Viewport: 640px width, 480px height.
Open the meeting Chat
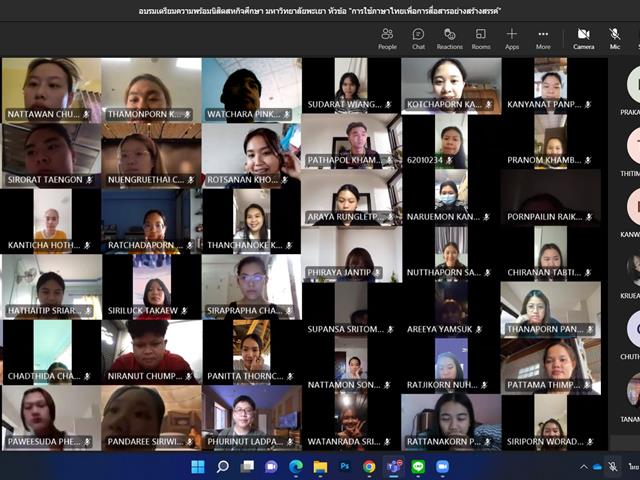pos(418,39)
